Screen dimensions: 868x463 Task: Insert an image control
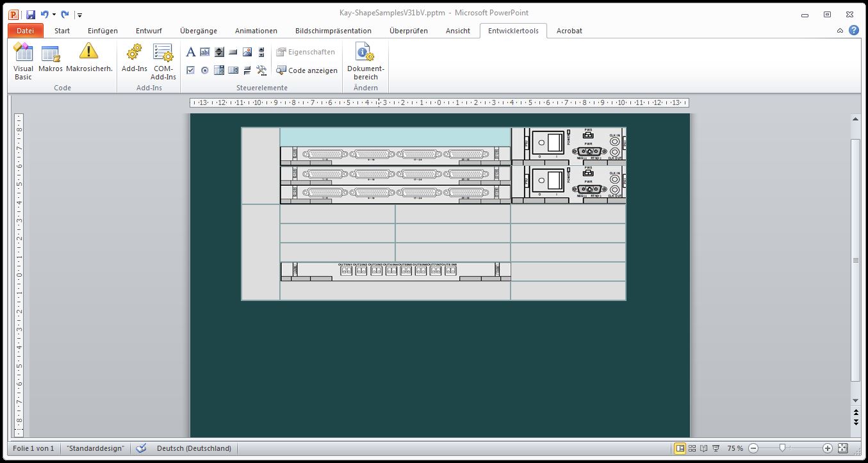[247, 52]
